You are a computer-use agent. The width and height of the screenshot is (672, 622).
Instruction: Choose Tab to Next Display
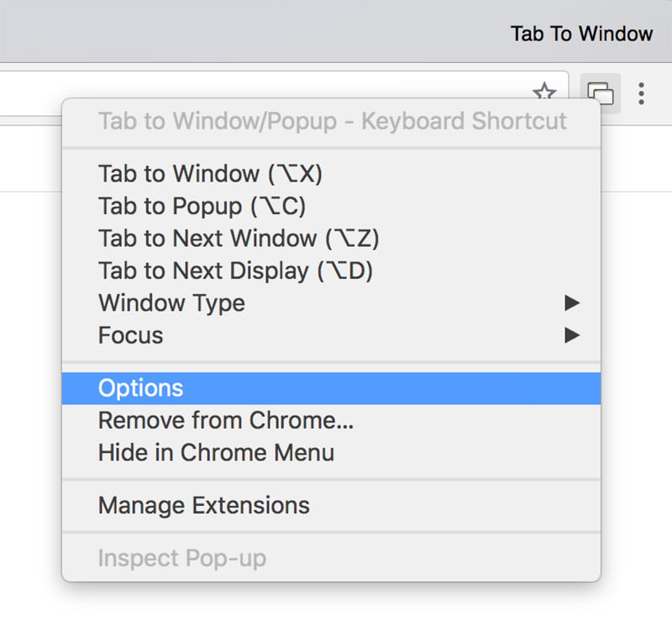tap(235, 271)
